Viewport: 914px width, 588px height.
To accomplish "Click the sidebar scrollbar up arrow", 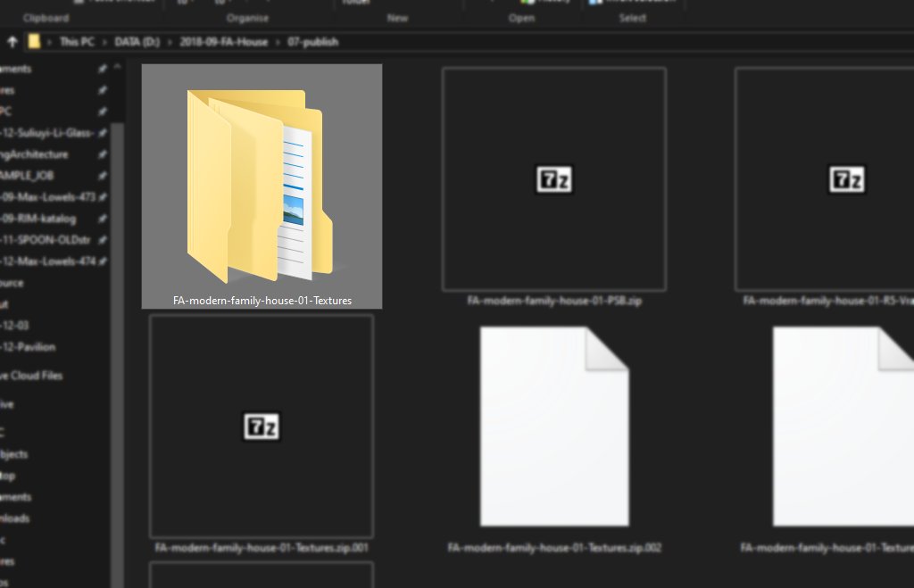I will 117,67.
